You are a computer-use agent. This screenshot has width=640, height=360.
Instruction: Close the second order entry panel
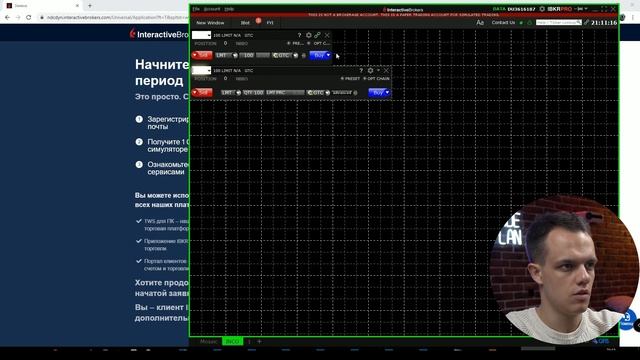point(386,71)
